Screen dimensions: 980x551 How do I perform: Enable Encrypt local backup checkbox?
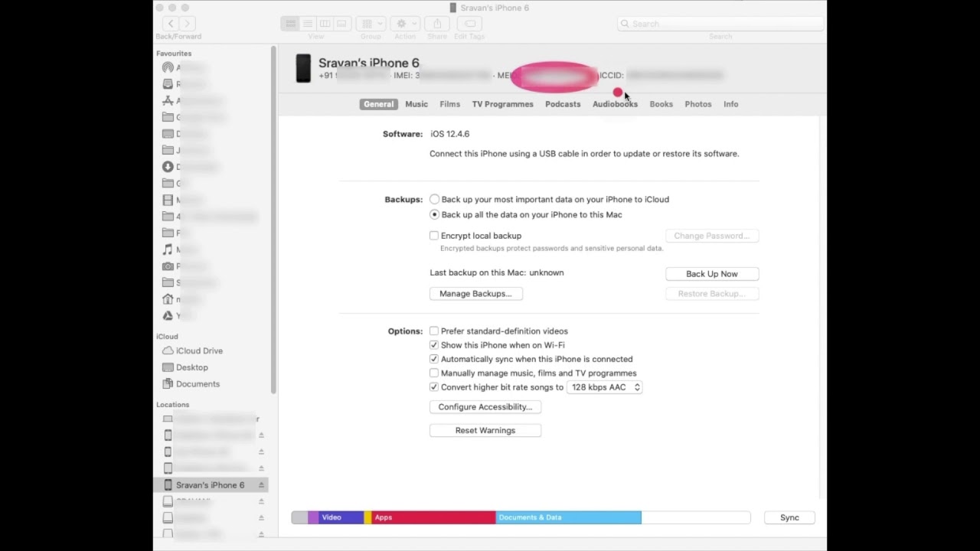(x=434, y=236)
